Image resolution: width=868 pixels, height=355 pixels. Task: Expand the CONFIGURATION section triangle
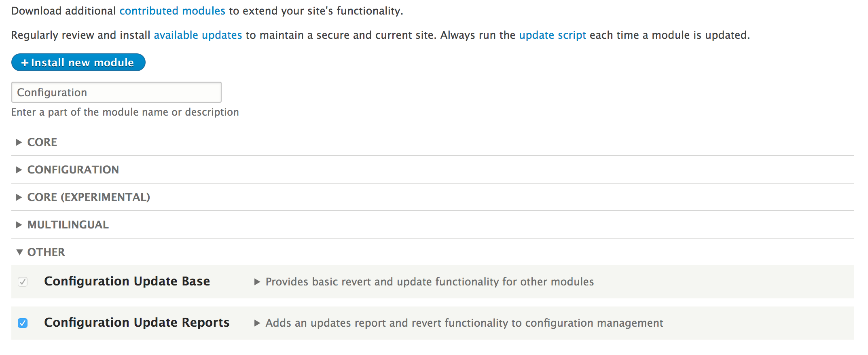point(19,170)
